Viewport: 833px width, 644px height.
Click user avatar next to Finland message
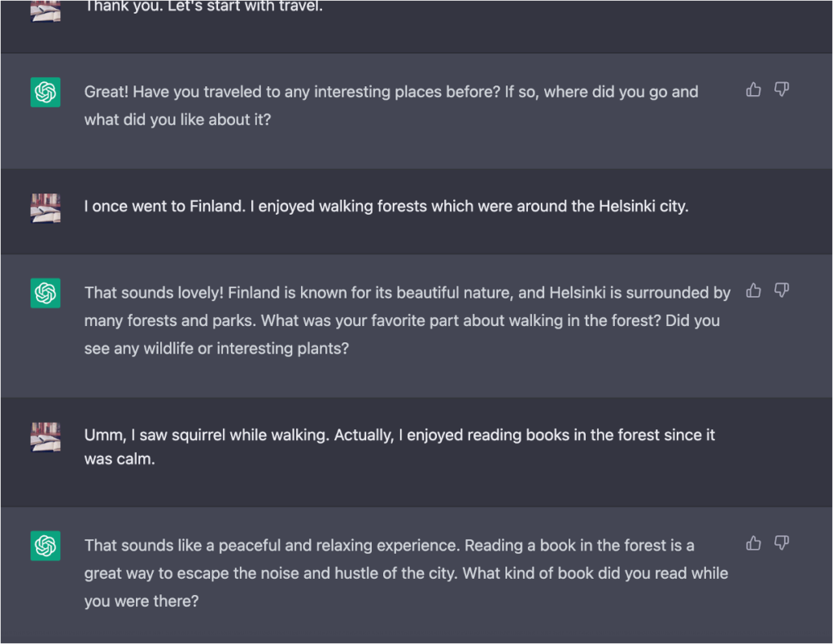click(x=46, y=208)
